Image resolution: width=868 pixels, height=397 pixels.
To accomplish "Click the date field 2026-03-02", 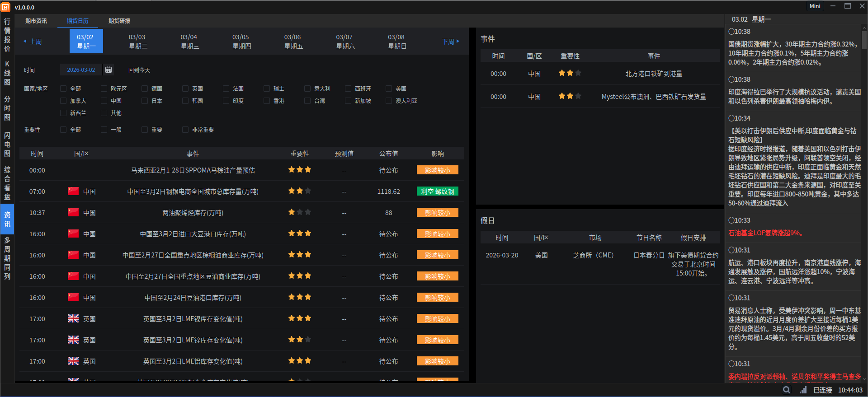I will pyautogui.click(x=81, y=70).
